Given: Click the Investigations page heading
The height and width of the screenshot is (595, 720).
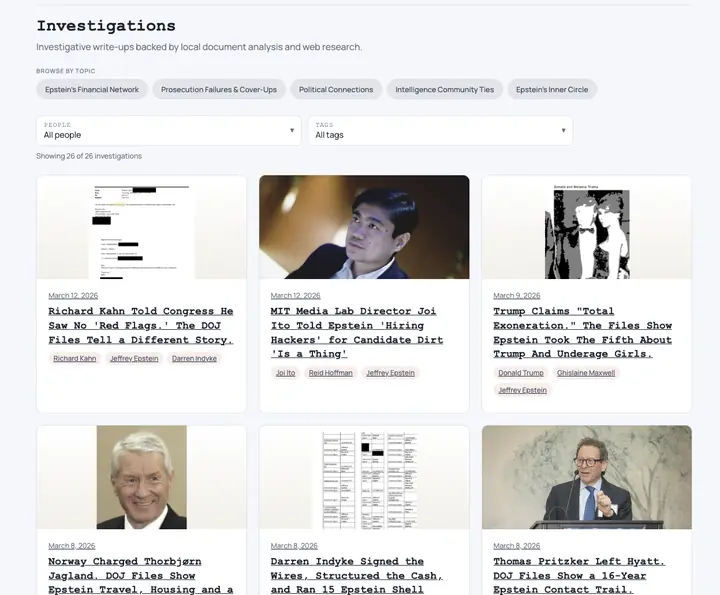Looking at the screenshot, I should point(106,26).
